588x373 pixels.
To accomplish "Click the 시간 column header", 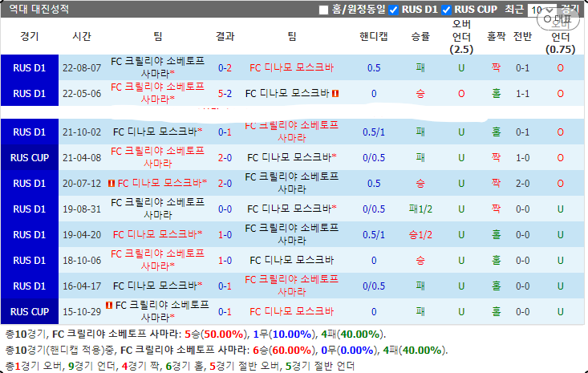I will [x=82, y=36].
